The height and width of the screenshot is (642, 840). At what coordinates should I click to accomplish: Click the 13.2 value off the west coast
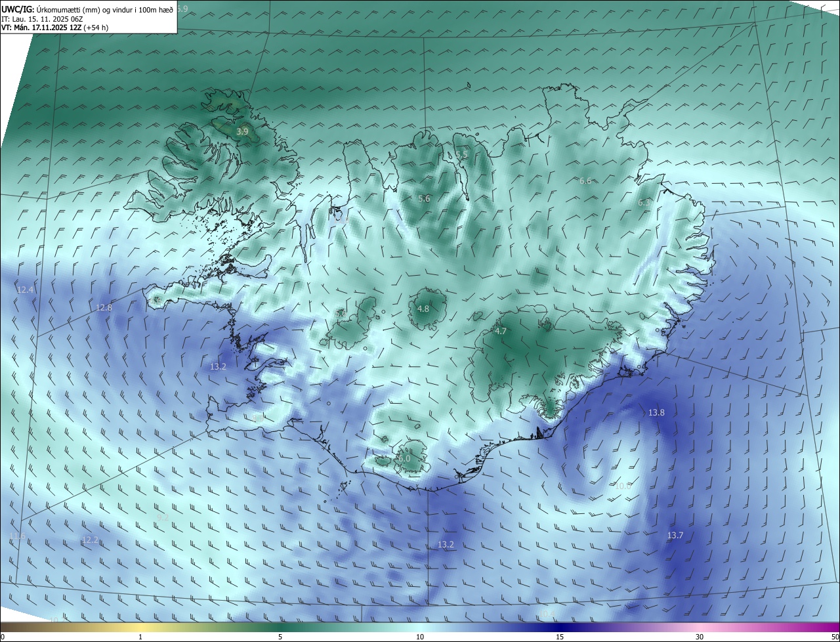[218, 366]
